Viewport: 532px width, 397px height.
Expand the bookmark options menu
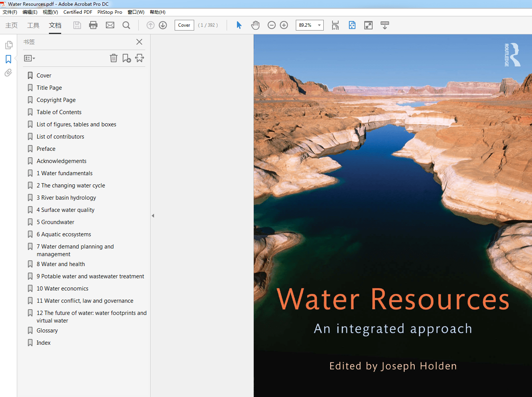tap(29, 58)
